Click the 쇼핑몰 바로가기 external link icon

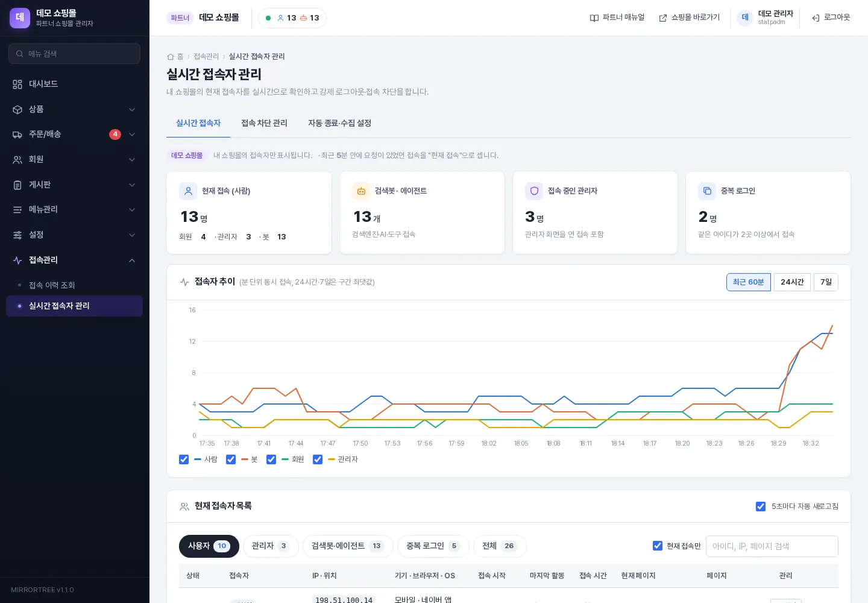tap(663, 18)
